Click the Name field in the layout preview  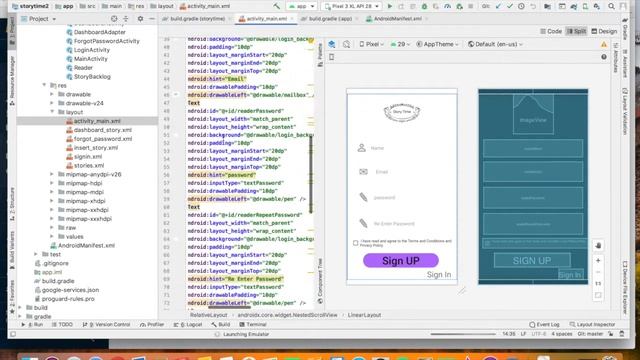[x=402, y=148]
